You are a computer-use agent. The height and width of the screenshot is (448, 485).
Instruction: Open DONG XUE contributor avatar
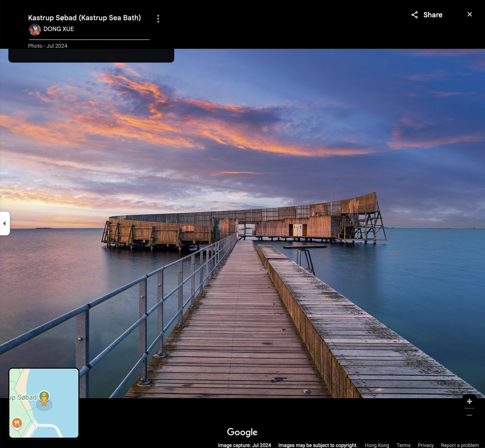coord(35,30)
